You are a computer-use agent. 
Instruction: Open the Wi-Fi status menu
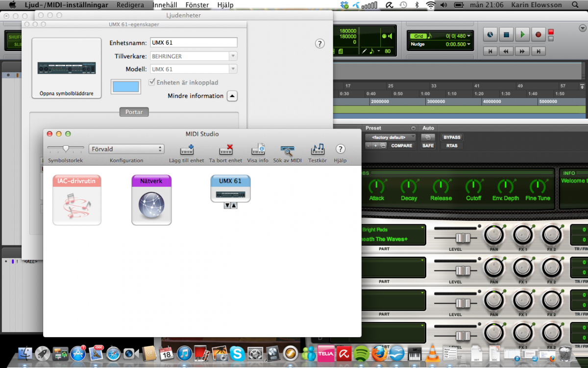(431, 5)
